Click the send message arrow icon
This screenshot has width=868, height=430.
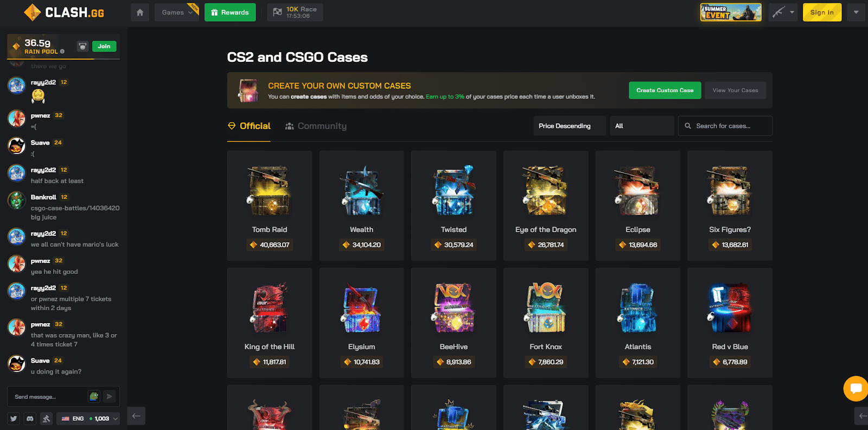click(109, 396)
